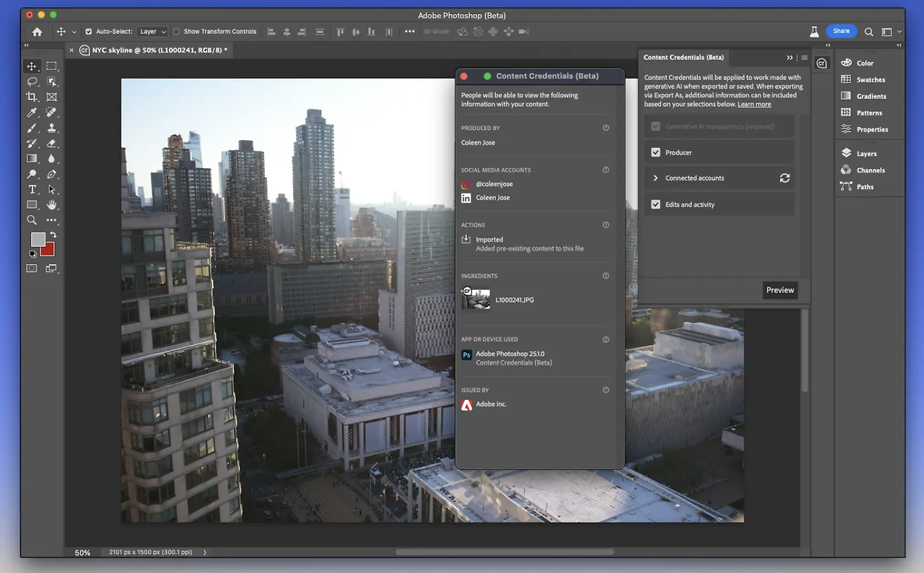Click the red background color swatch
The image size is (924, 573).
[49, 250]
